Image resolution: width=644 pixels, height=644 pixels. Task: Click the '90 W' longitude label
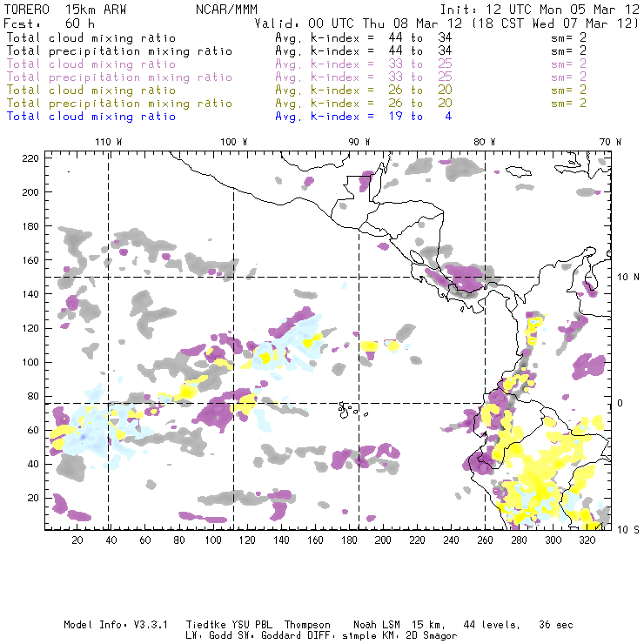[x=359, y=142]
